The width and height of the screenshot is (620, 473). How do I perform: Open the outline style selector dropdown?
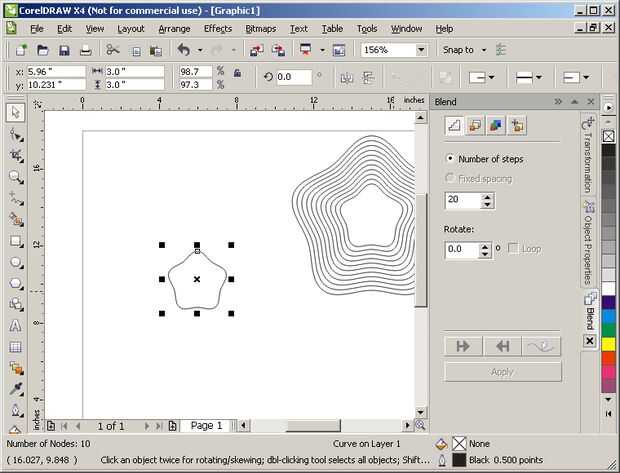point(529,77)
